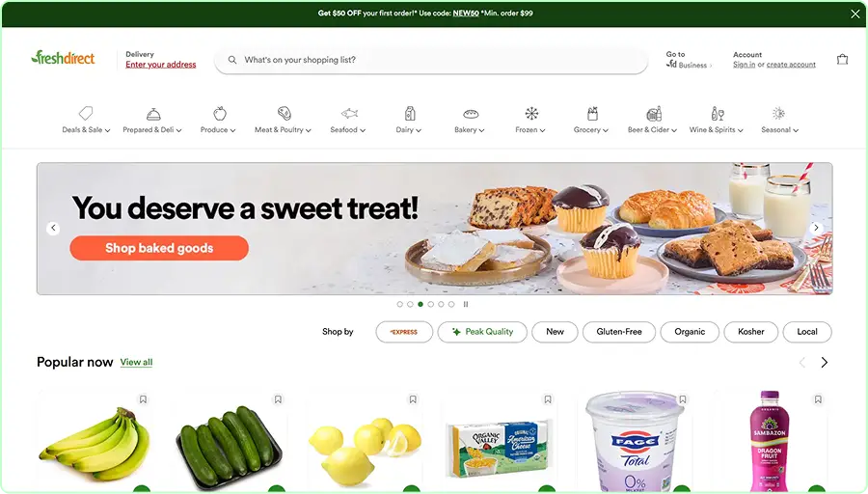The height and width of the screenshot is (494, 868).
Task: Select the last carousel dot indicator
Action: [451, 304]
